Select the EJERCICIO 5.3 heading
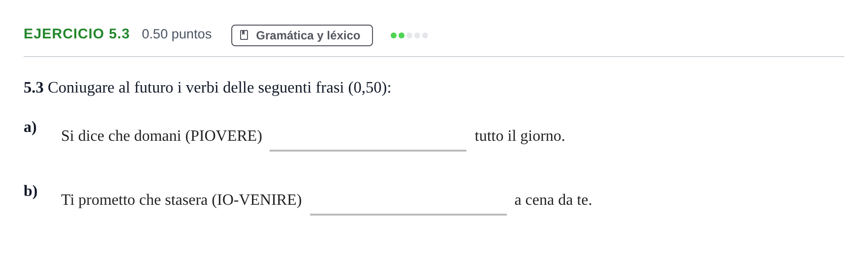 coord(77,34)
